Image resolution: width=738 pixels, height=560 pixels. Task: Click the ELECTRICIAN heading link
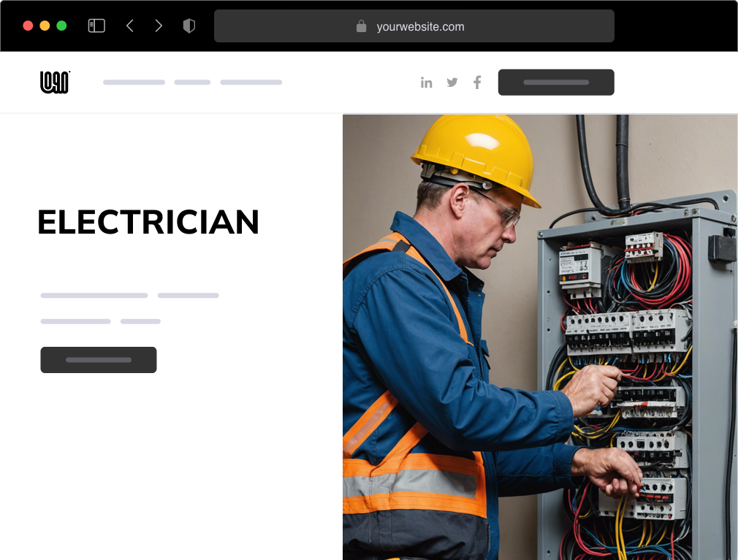(148, 223)
